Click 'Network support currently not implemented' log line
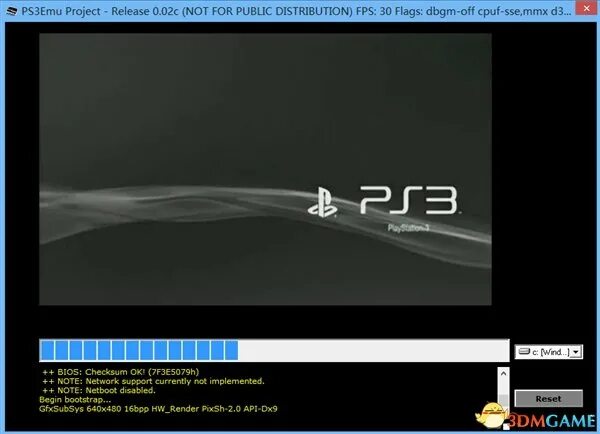 click(153, 381)
